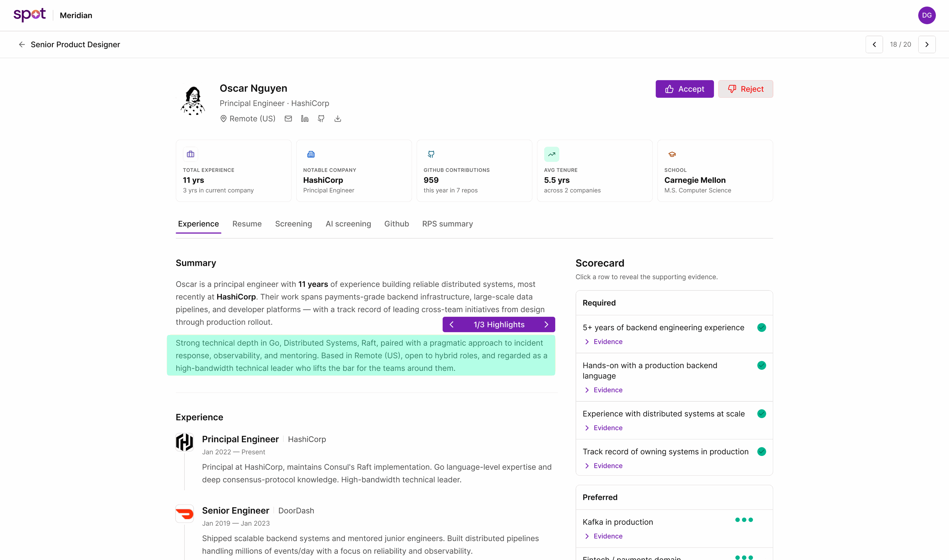Click the Senior Engineer role title
This screenshot has width=949, height=560.
point(235,510)
